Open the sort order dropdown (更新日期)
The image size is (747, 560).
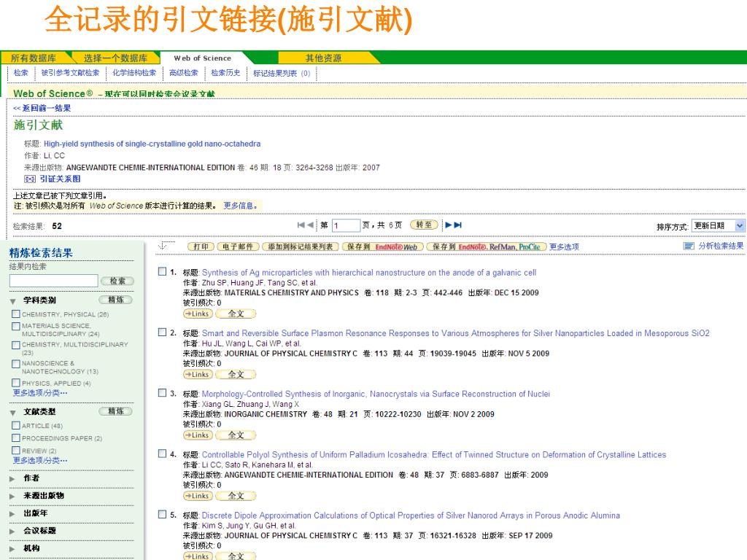[x=718, y=226]
